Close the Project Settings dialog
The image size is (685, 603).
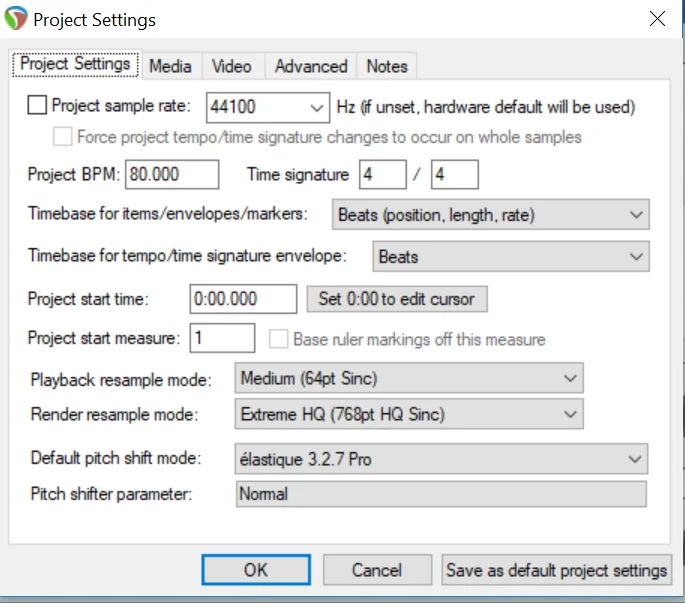coord(657,19)
